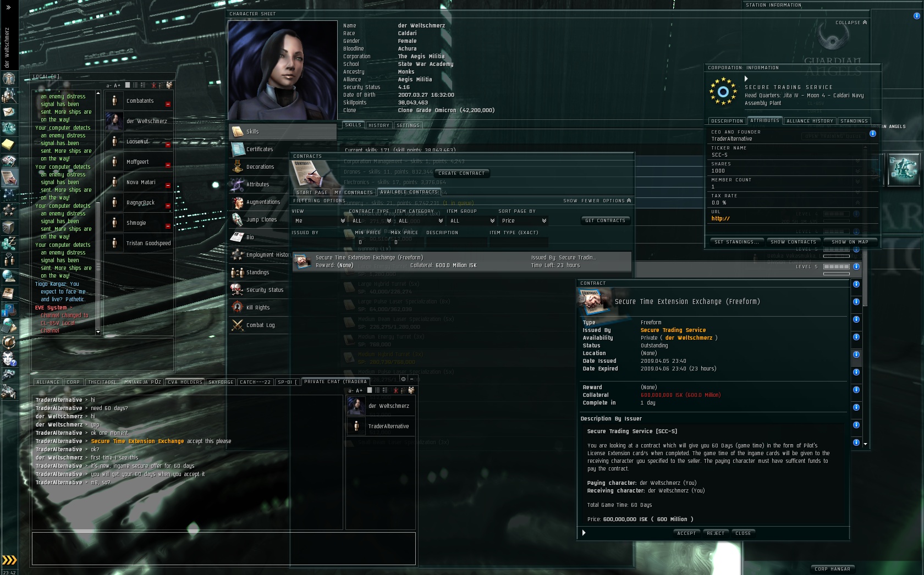Open the journal book icon in the sidebar
This screenshot has height=575, width=924.
9,293
